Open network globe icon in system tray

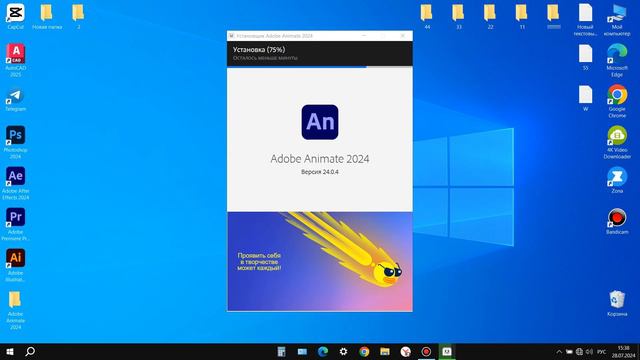579,351
